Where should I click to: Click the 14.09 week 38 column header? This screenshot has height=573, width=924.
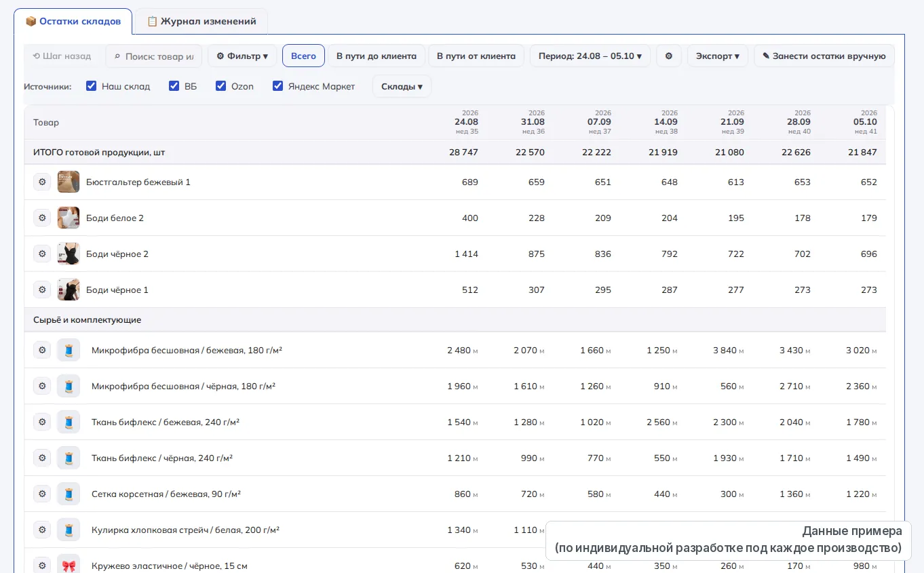pyautogui.click(x=666, y=122)
